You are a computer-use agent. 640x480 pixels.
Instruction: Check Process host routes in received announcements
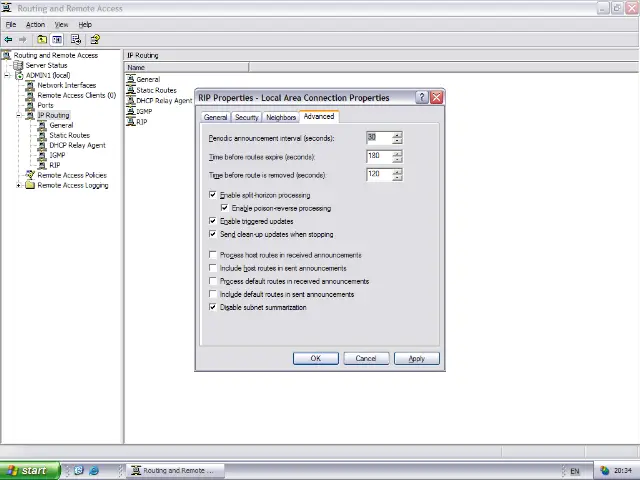tap(212, 255)
